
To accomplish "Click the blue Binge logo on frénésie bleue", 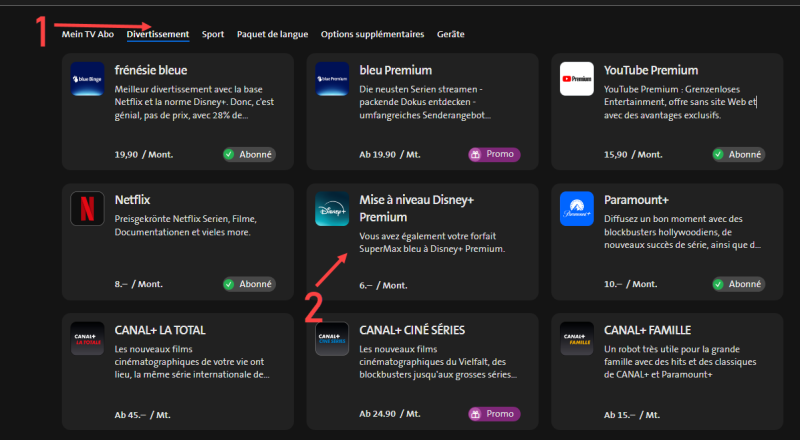I will [x=88, y=79].
